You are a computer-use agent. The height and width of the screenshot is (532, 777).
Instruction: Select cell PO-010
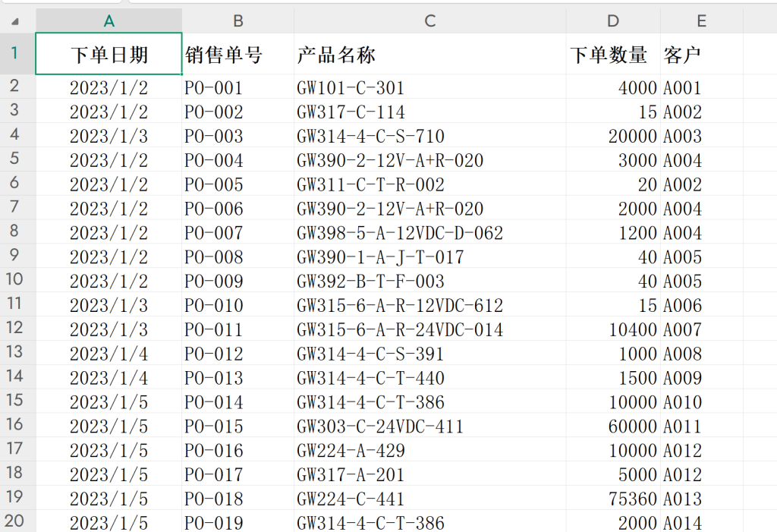coord(238,305)
